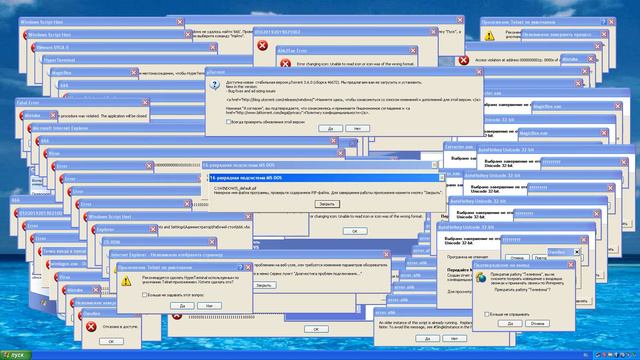Close the lower Windows Script Host window
The image size is (640, 360).
click(x=248, y=216)
